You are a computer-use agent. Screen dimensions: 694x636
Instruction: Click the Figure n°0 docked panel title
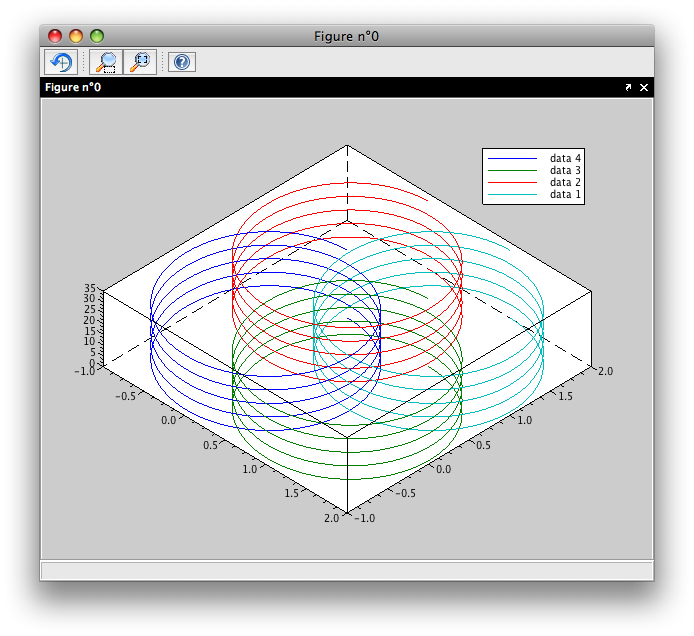pos(73,88)
